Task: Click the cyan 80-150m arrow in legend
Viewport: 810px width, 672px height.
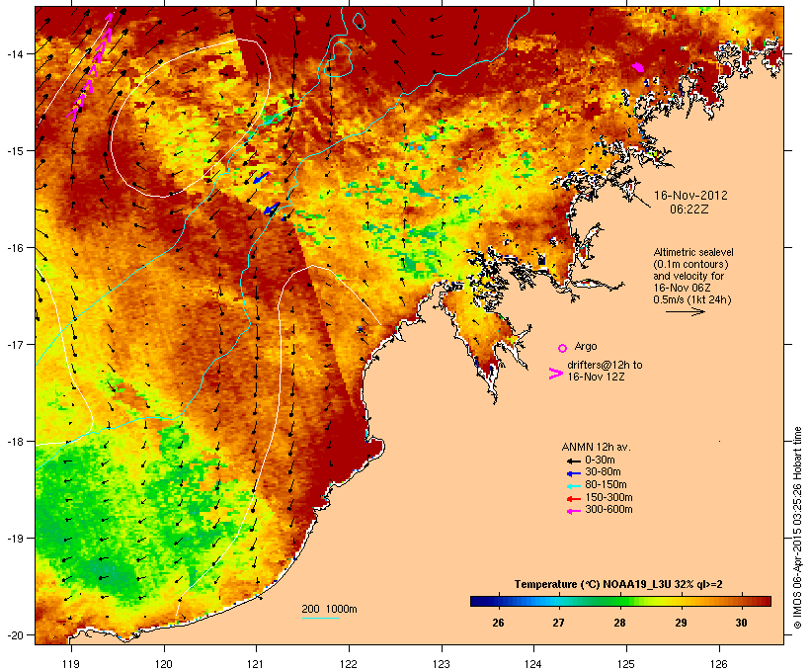Action: pyautogui.click(x=573, y=486)
